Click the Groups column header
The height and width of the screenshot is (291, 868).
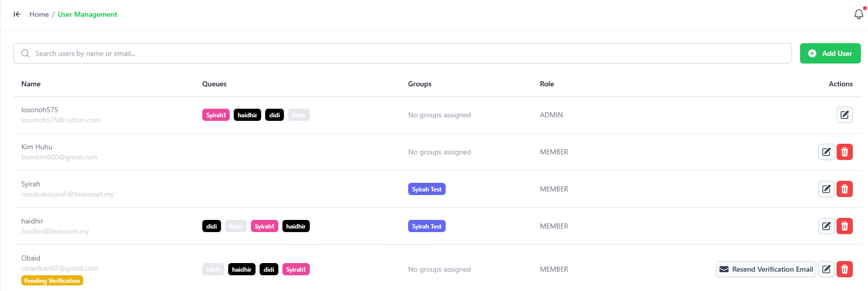(420, 84)
